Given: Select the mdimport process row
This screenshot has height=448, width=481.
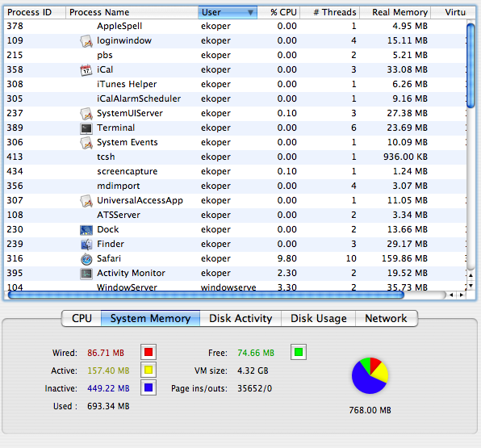Looking at the screenshot, I should tap(236, 186).
